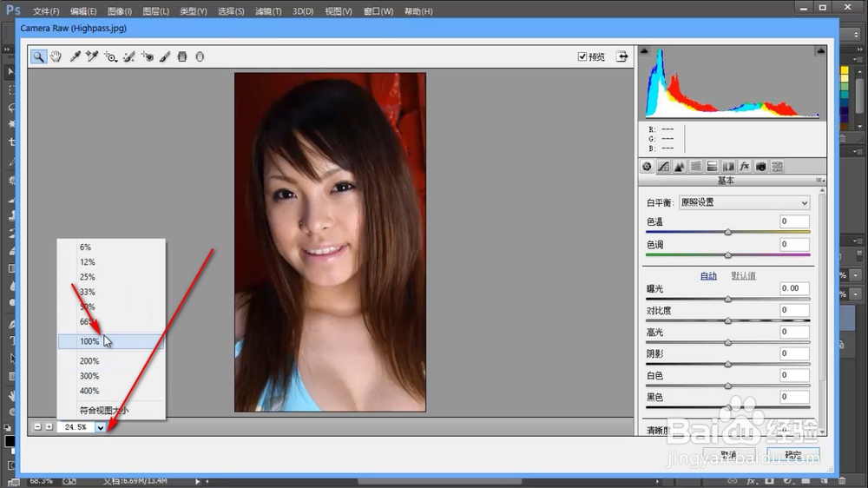Click the 默认值 default link
The height and width of the screenshot is (488, 868).
click(744, 276)
